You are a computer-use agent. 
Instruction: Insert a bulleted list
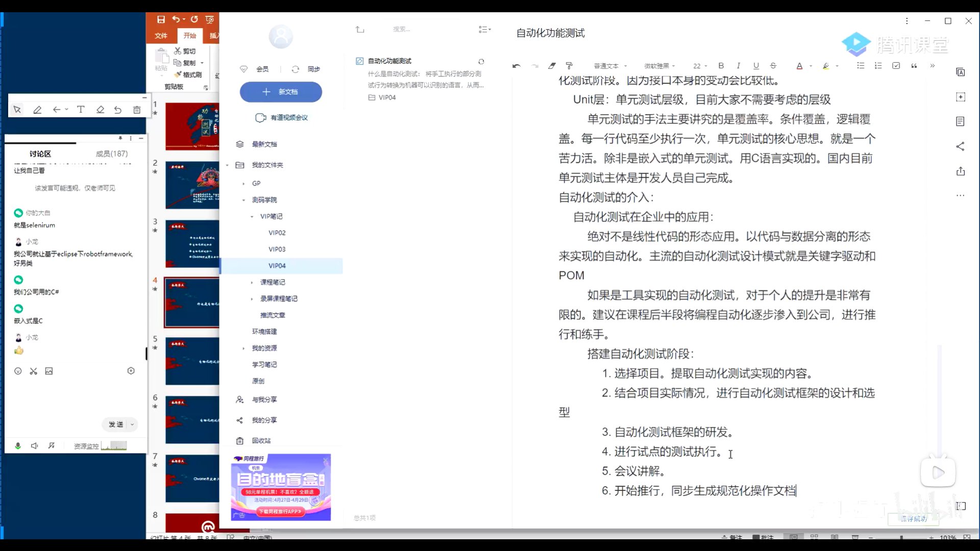861,66
